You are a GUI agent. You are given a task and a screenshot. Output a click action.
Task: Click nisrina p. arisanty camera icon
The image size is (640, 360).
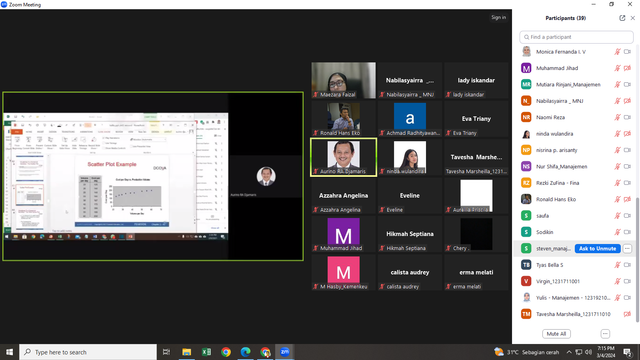coord(627,150)
